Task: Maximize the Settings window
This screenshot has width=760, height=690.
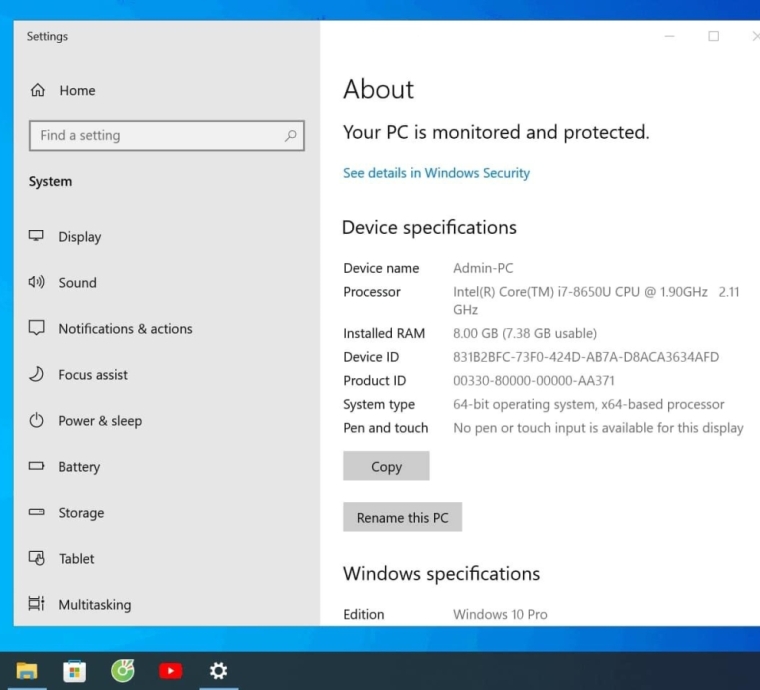Action: point(713,36)
